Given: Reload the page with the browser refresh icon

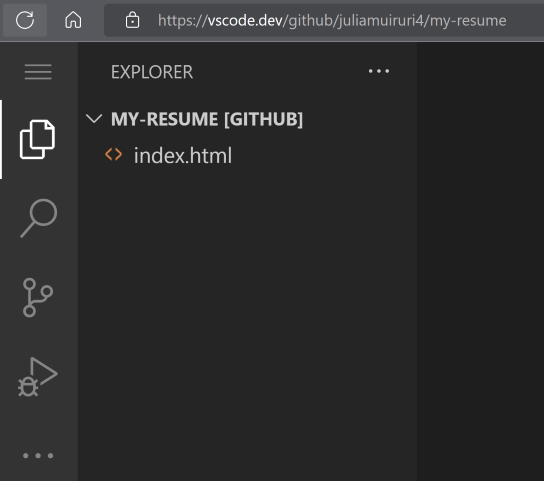Looking at the screenshot, I should coord(25,20).
